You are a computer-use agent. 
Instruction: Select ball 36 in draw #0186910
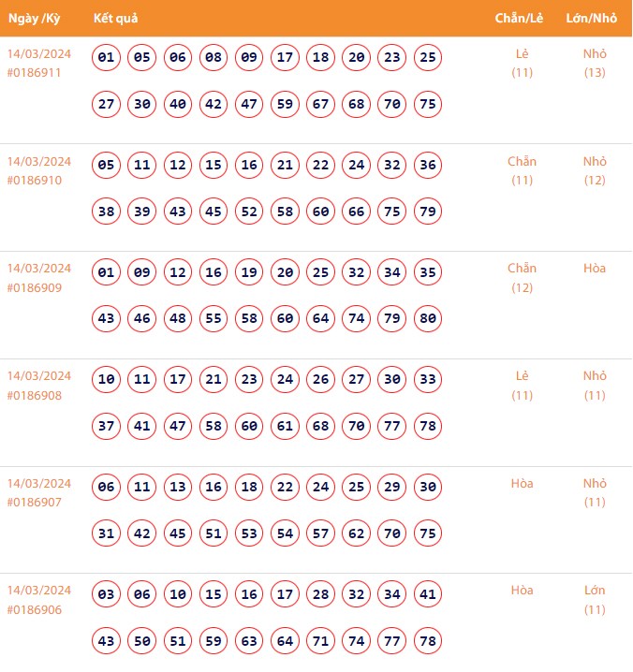tap(427, 166)
